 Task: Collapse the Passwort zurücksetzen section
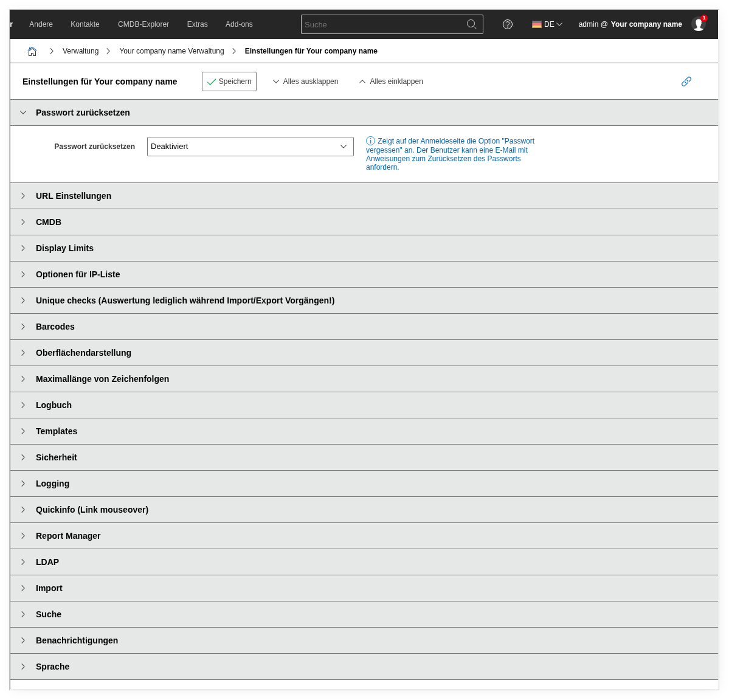coord(83,113)
